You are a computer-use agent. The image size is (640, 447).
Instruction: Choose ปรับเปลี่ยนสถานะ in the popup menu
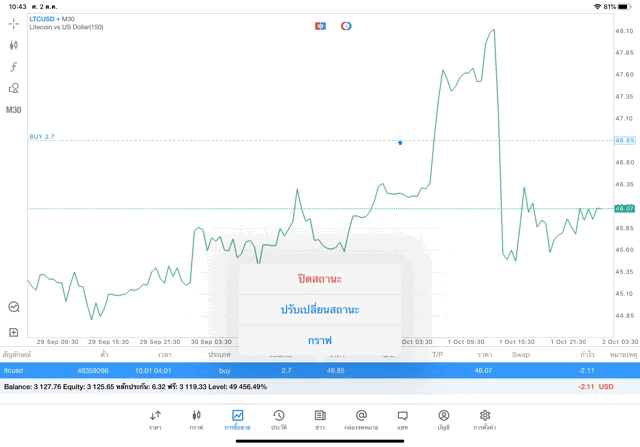coord(320,309)
